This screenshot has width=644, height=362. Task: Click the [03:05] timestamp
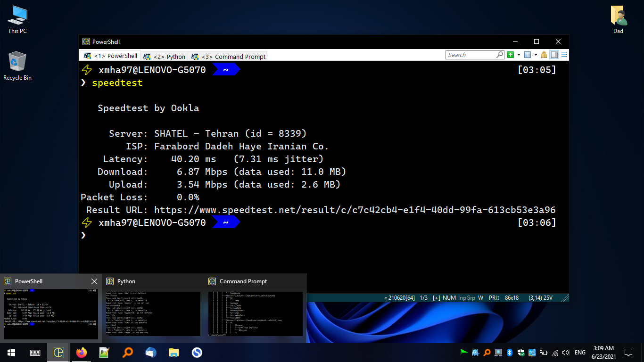click(x=537, y=70)
